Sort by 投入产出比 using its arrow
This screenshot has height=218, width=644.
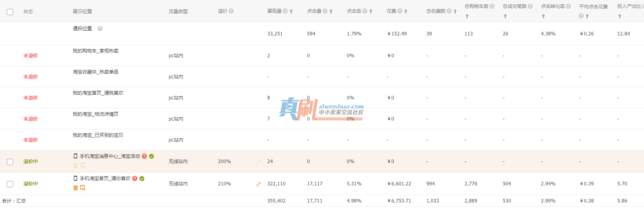[x=620, y=16]
